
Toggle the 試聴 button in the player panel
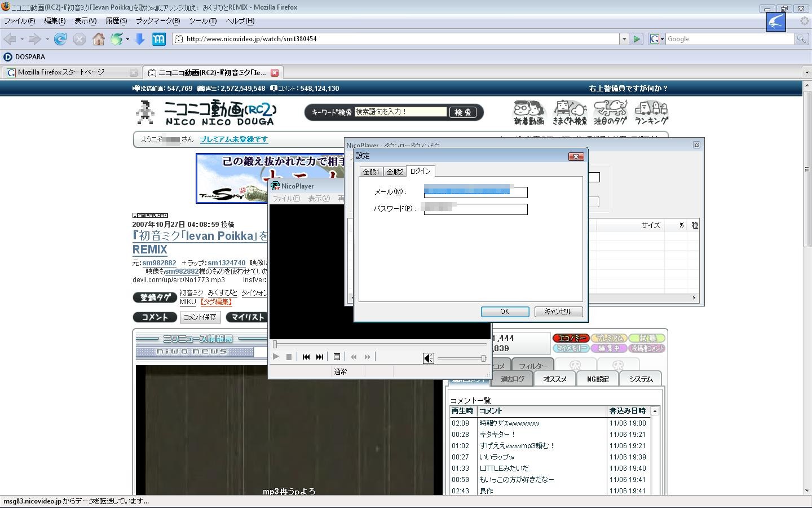pyautogui.click(x=647, y=338)
